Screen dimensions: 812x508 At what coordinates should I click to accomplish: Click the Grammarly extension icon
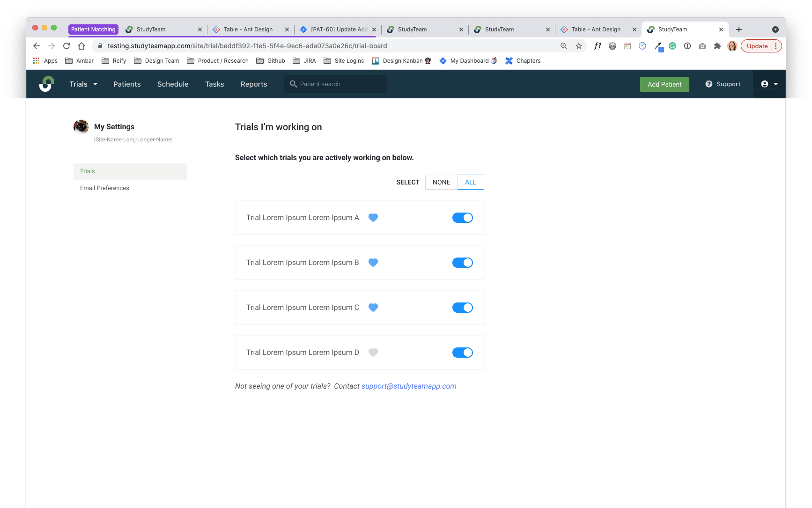pos(672,46)
